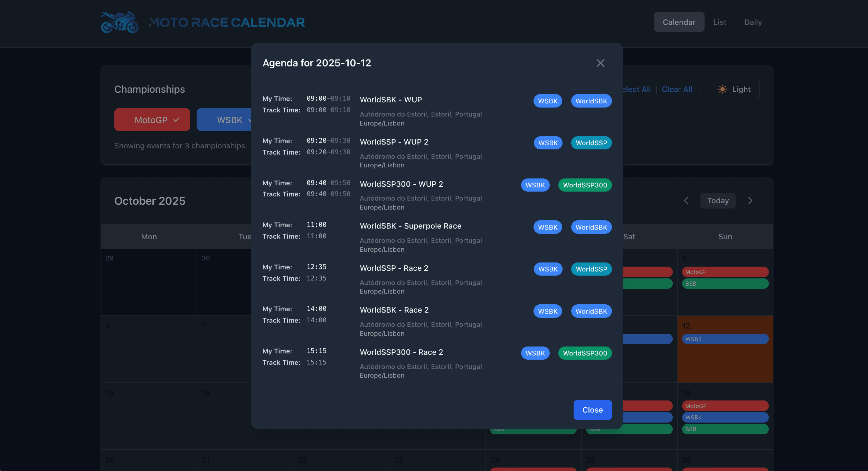Click BSB event bar on Sunday 19
Viewport: 868px width, 471px height.
(725, 429)
